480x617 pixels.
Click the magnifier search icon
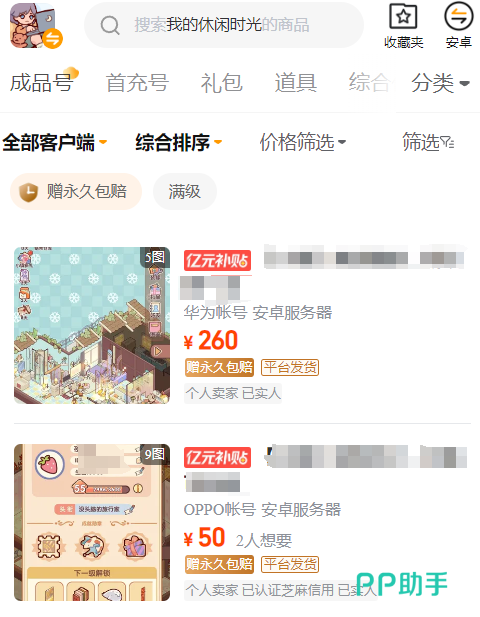click(110, 26)
